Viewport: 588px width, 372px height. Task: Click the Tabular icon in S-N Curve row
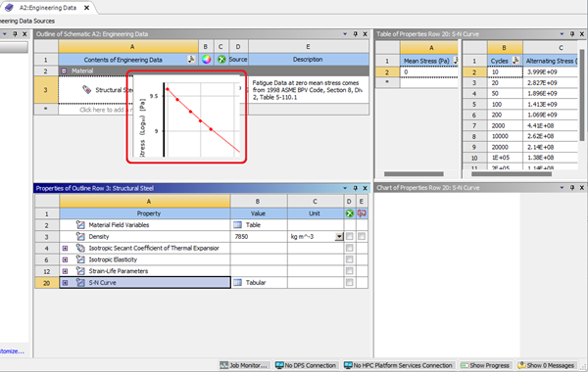(237, 283)
